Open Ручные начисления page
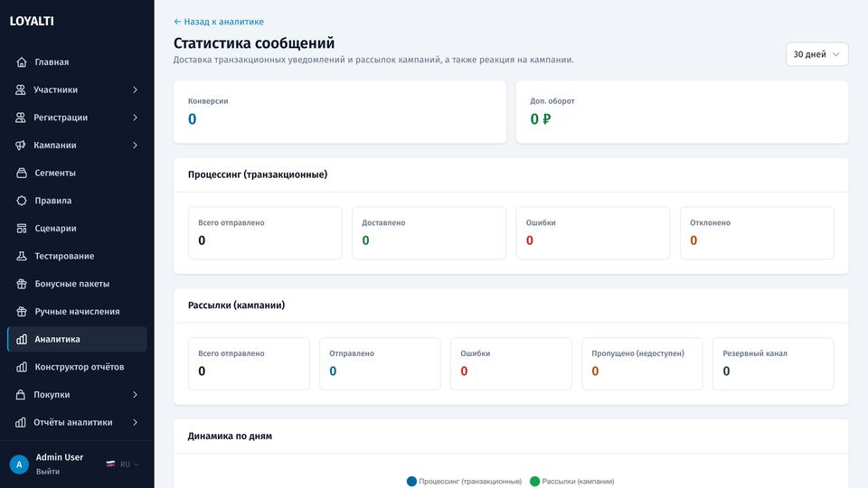The width and height of the screenshot is (868, 488). pyautogui.click(x=77, y=312)
